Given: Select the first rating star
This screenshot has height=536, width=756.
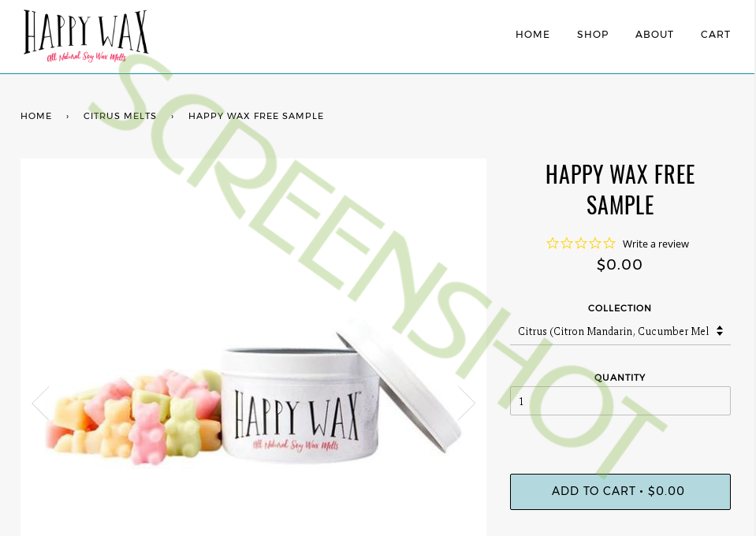Looking at the screenshot, I should tap(553, 244).
